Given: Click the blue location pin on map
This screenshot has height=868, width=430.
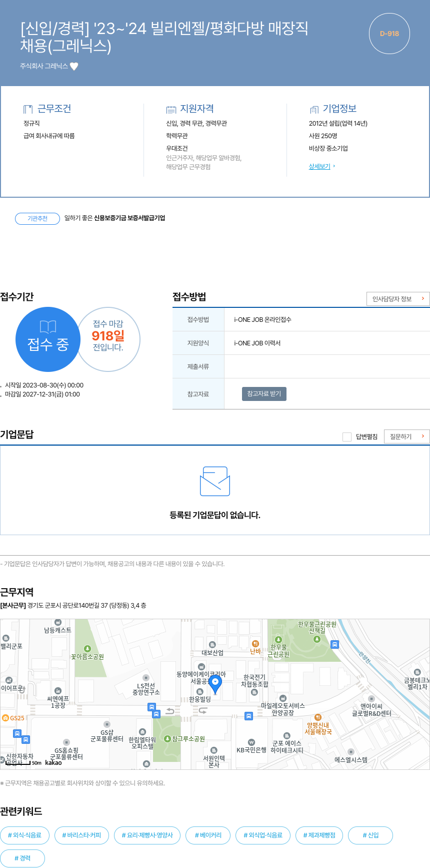Looking at the screenshot, I should point(215,684).
